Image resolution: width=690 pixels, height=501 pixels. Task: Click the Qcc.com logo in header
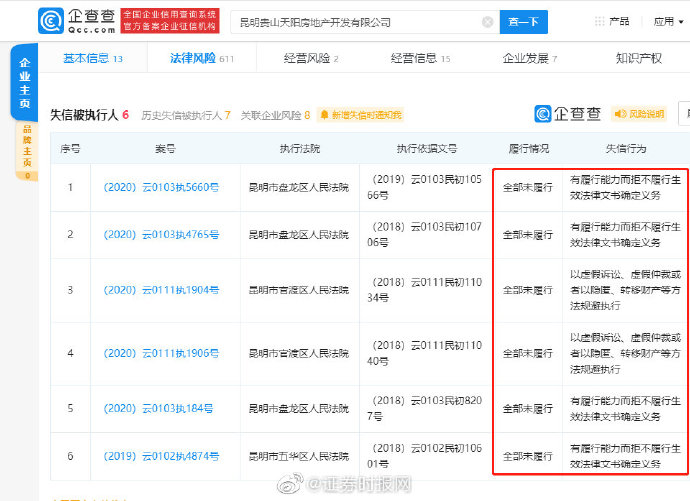(77, 21)
